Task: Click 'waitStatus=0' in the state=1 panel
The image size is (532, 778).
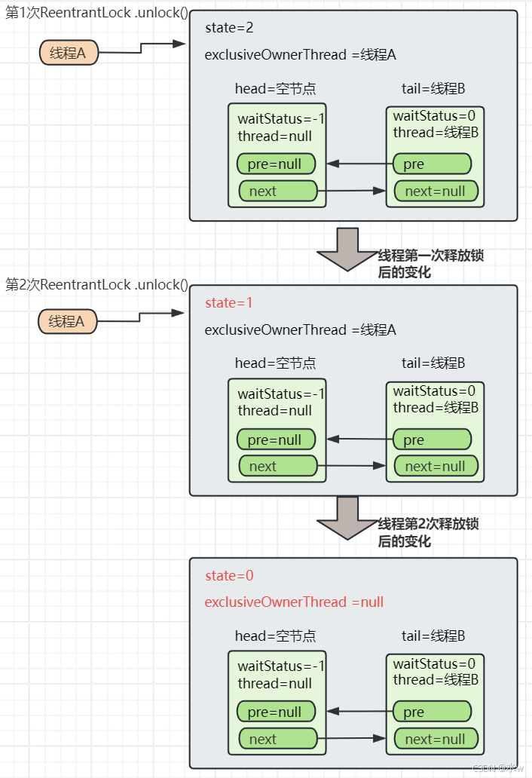Action: click(434, 391)
